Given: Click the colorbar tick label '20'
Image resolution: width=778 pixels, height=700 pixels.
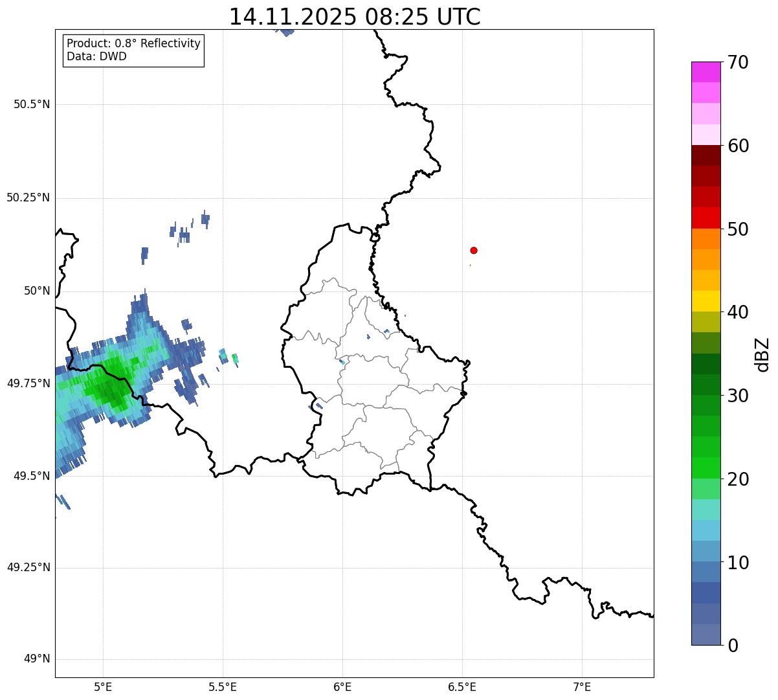Looking at the screenshot, I should tap(738, 479).
